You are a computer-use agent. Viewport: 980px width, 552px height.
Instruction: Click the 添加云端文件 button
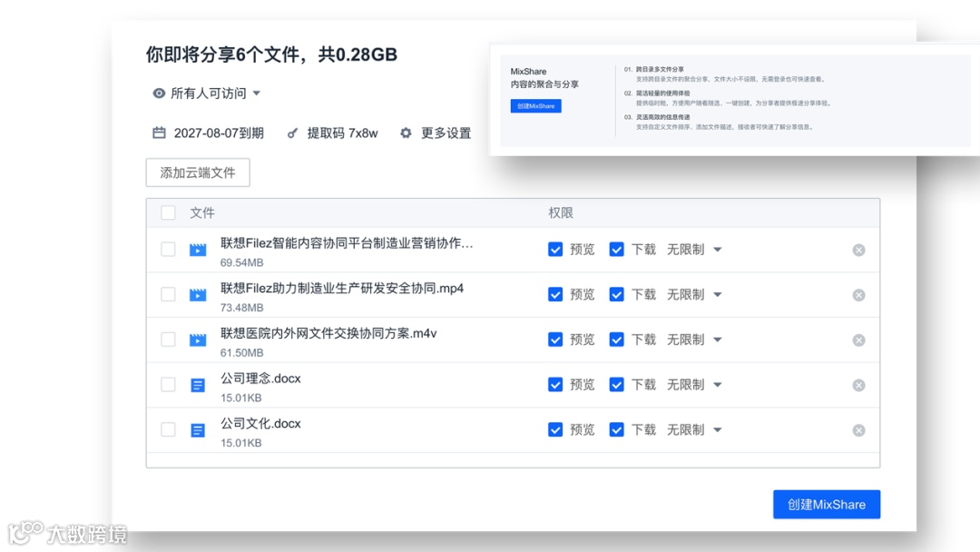point(198,172)
